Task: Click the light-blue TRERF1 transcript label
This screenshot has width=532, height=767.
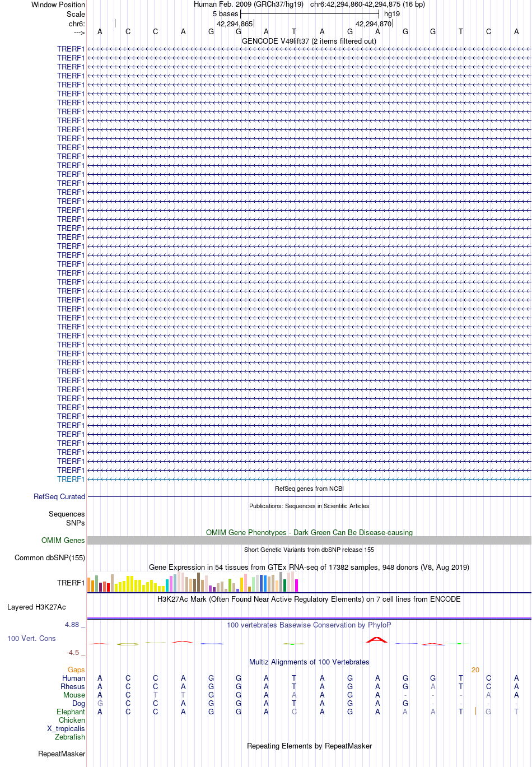Action: (x=71, y=479)
